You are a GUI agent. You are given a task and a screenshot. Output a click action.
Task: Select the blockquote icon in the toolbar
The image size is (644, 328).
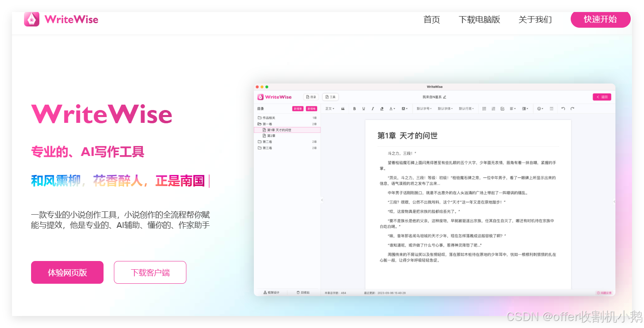click(x=343, y=108)
